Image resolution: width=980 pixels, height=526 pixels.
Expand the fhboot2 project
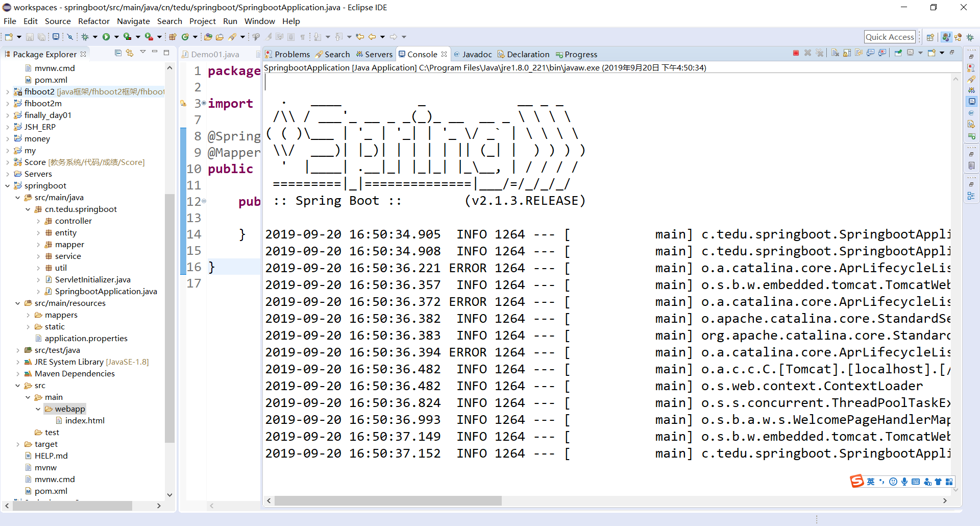(8, 92)
